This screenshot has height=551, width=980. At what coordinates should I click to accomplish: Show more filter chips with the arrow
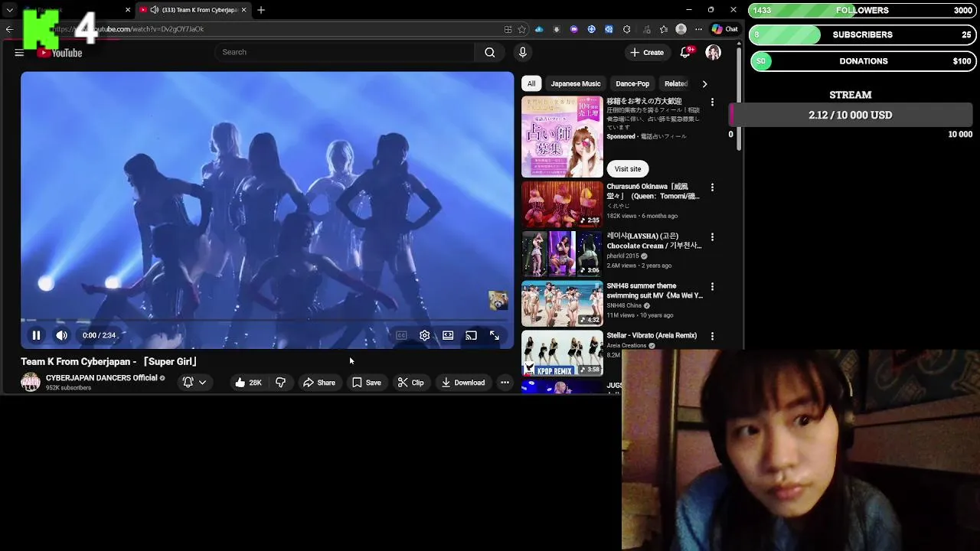click(x=704, y=83)
